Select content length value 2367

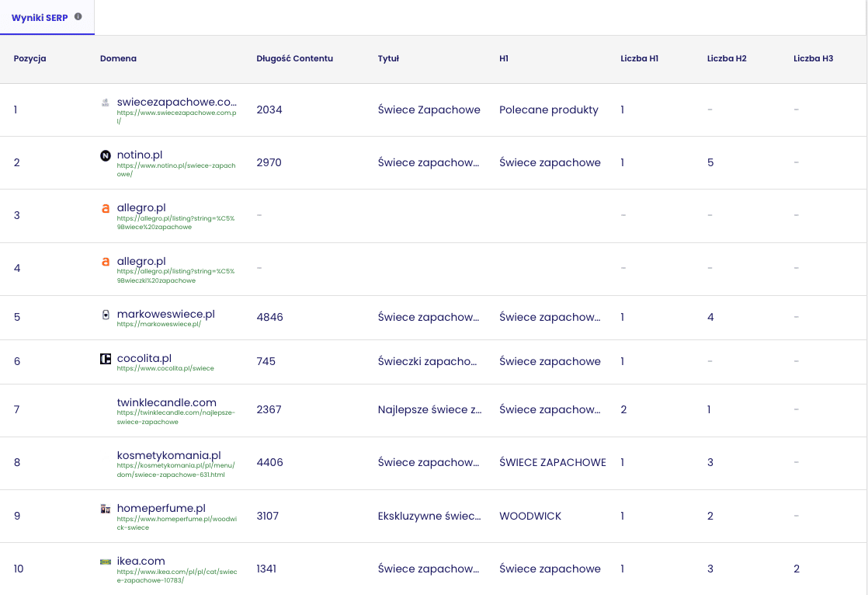click(269, 409)
